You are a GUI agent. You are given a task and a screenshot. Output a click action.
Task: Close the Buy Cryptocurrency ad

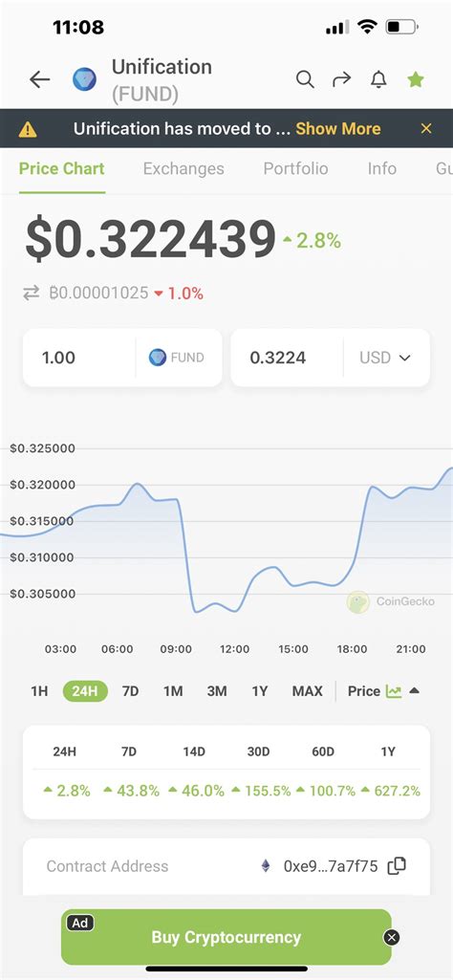pyautogui.click(x=392, y=938)
